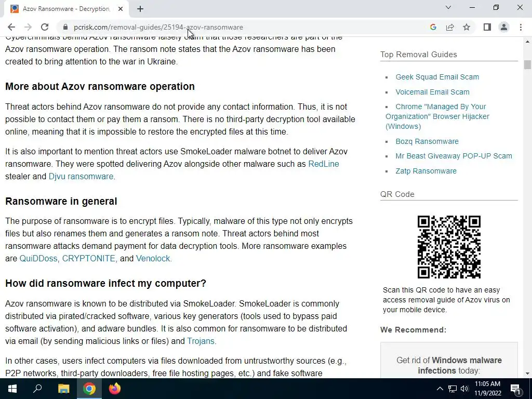Open the Windows Start menu

point(12,389)
